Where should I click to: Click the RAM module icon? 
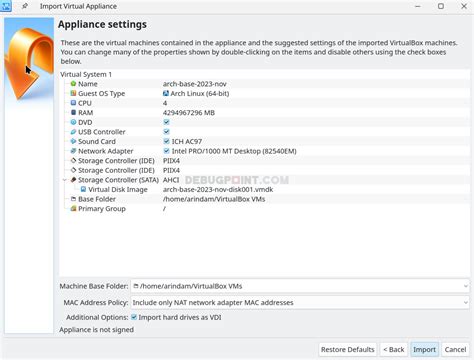pyautogui.click(x=73, y=113)
